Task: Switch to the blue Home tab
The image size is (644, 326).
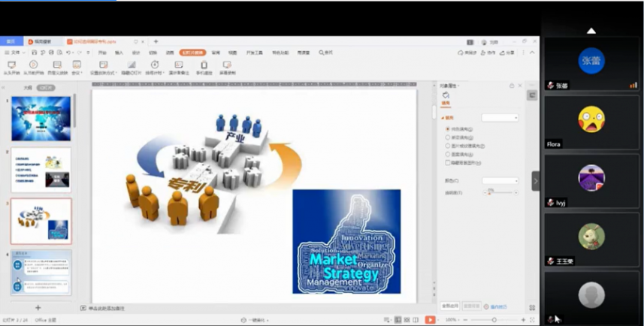Action: [x=11, y=41]
